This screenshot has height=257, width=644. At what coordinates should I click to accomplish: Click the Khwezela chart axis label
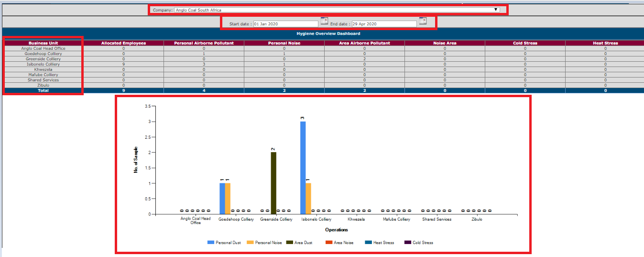click(x=356, y=219)
